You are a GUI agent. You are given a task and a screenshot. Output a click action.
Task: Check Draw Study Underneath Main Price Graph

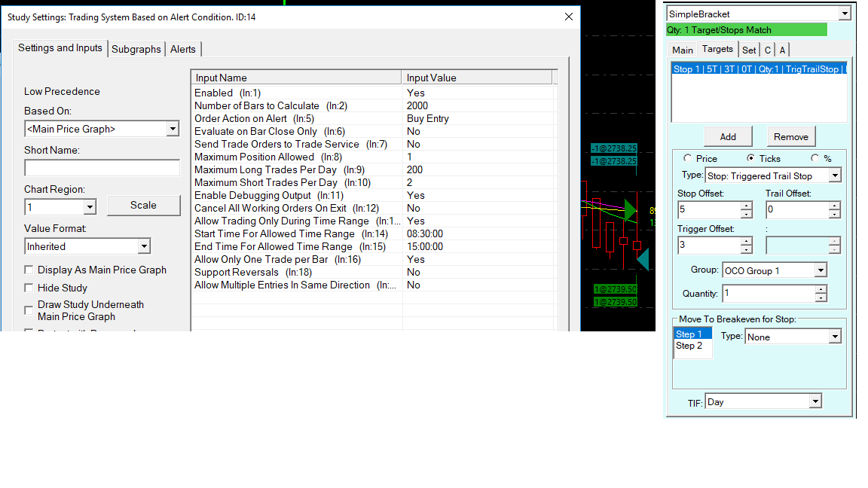(29, 310)
